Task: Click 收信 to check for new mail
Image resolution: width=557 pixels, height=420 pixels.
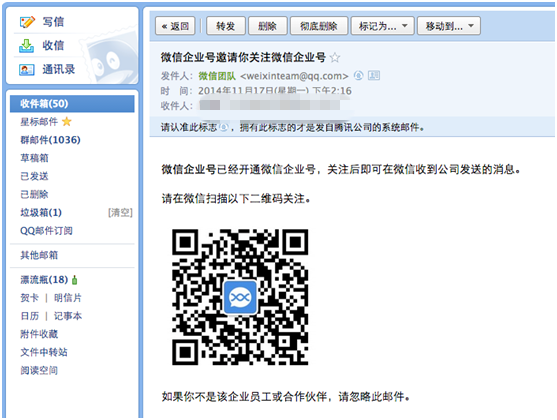Action: click(53, 45)
